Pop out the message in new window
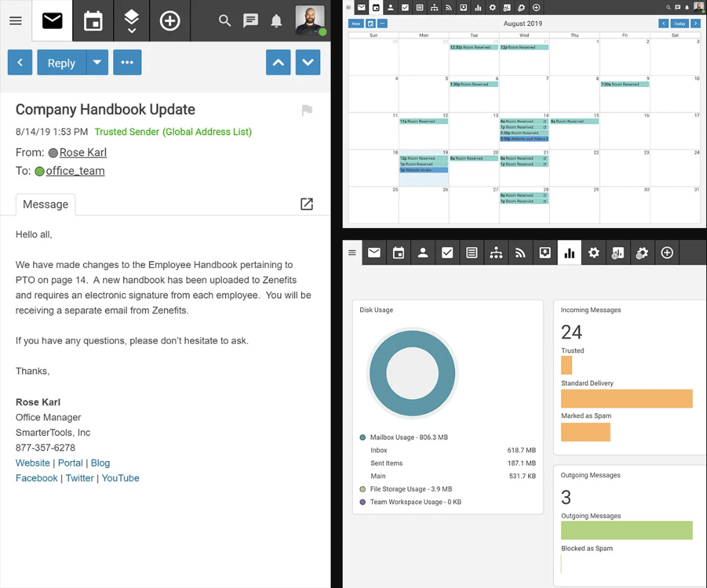The height and width of the screenshot is (588, 707). pyautogui.click(x=307, y=204)
